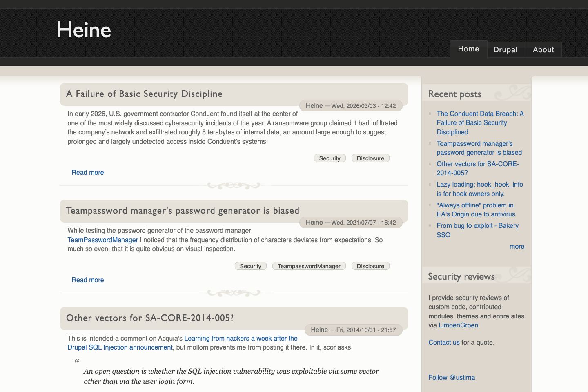This screenshot has height=392, width=588.
Task: Open 'A Failure of Basic Security Discipline' post
Action: [x=144, y=94]
